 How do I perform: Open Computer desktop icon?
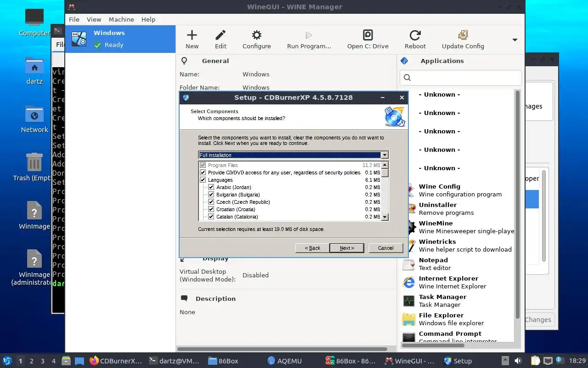click(34, 23)
